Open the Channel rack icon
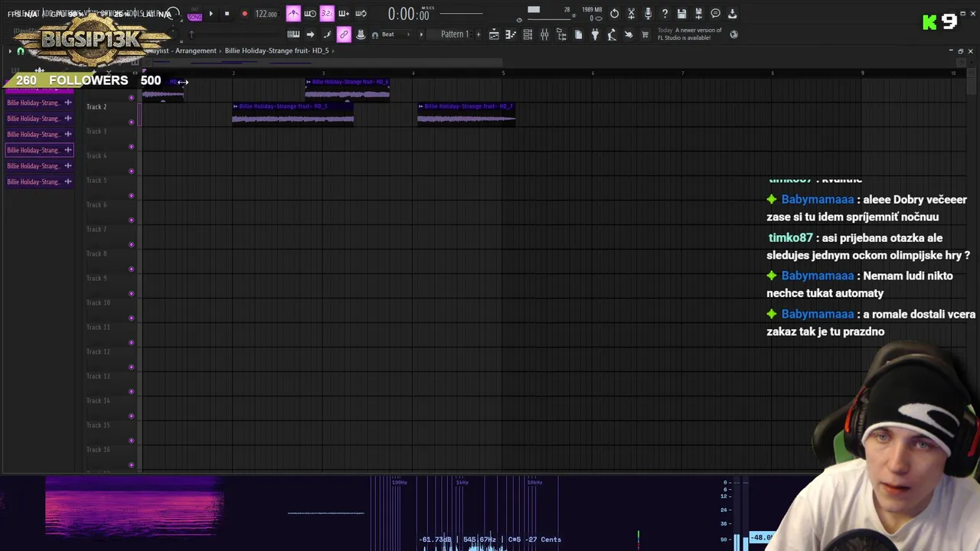This screenshot has height=551, width=980. pos(528,34)
